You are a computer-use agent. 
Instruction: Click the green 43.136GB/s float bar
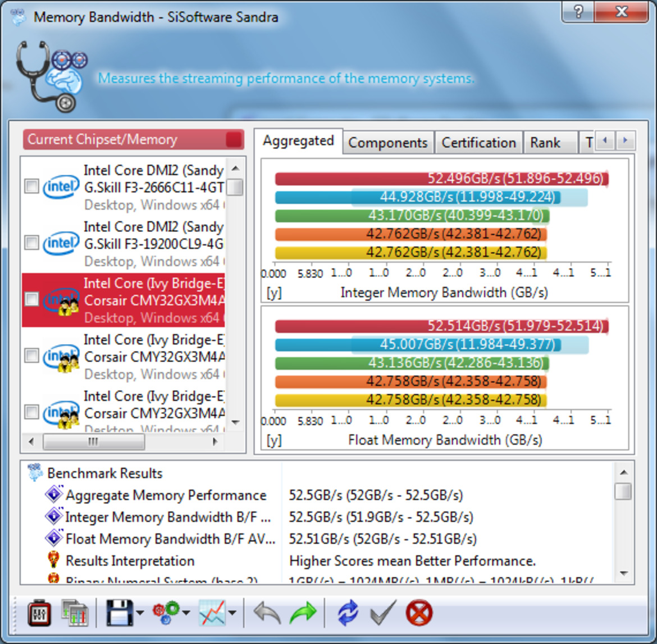coord(412,363)
